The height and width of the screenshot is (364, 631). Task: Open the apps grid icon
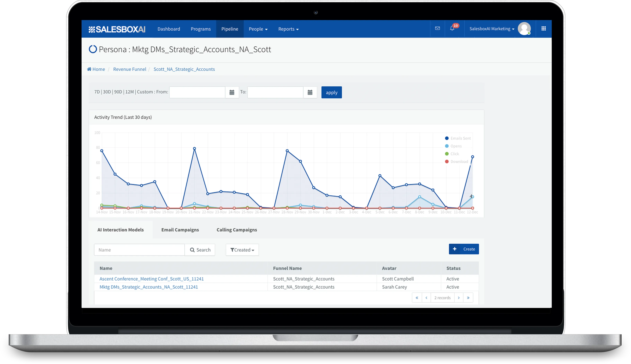coord(543,29)
